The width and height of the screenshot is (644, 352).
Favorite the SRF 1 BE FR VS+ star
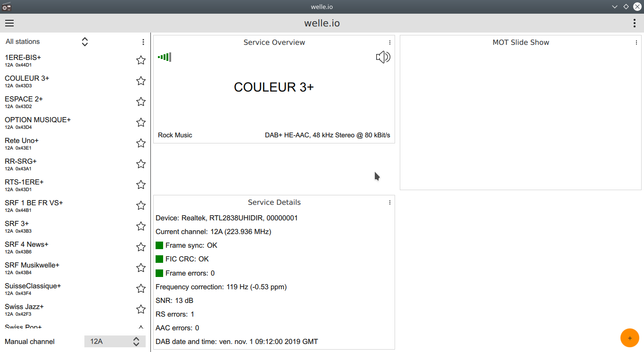point(141,205)
